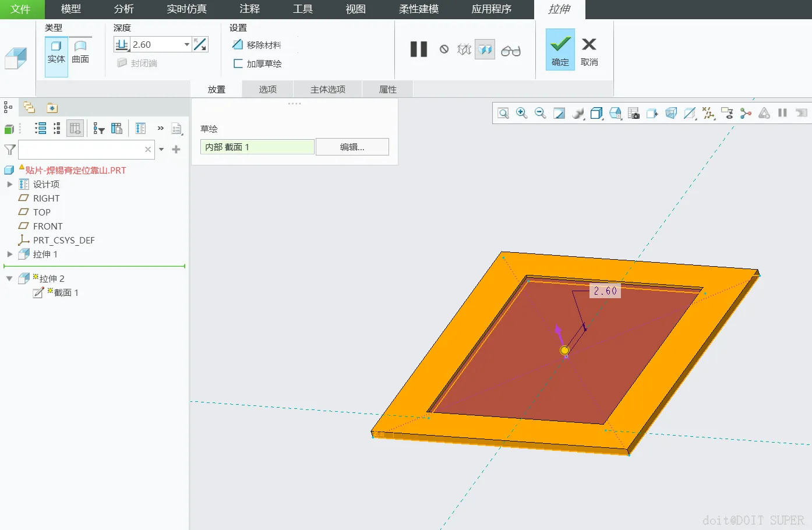Cancel the extrude with 取消 X

coord(589,50)
